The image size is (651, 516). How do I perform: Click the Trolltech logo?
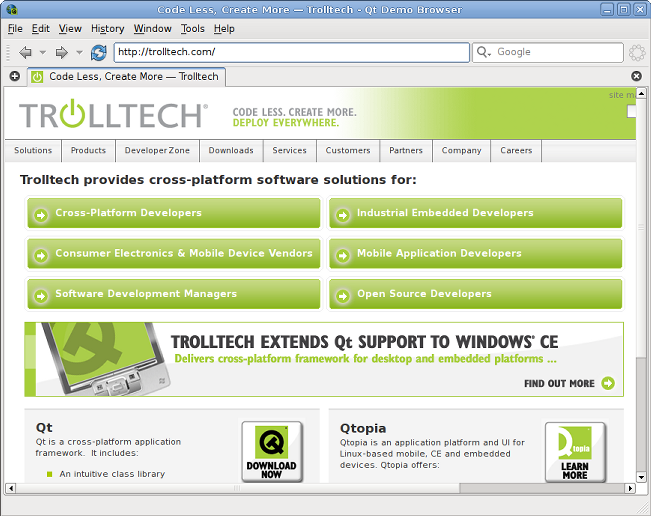[x=113, y=114]
